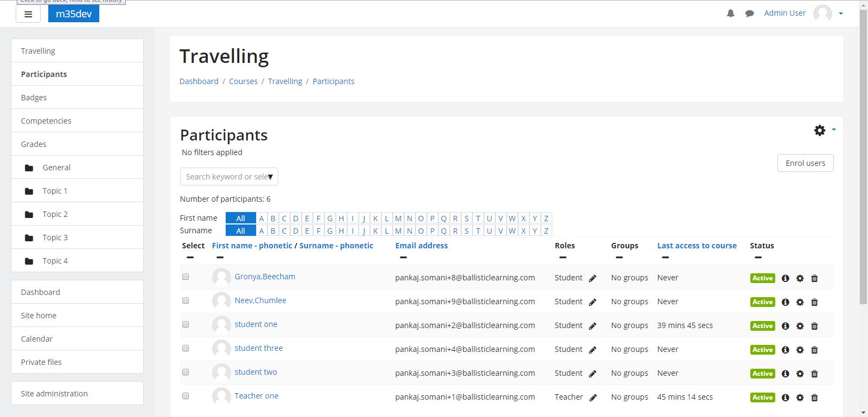Go to the General section
Viewport: 868px width, 417px height.
(x=77, y=168)
